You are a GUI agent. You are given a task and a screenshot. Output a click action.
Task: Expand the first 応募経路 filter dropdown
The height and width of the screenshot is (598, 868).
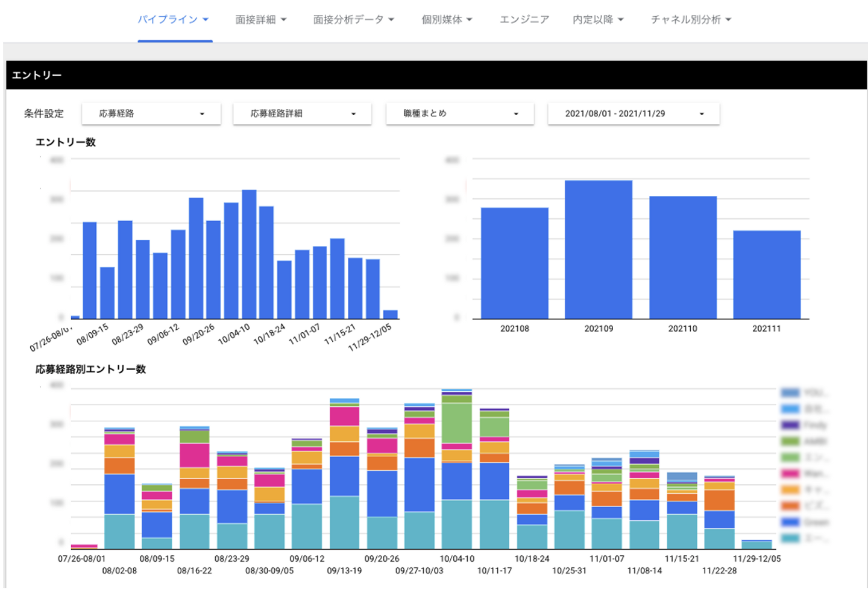[x=151, y=113]
